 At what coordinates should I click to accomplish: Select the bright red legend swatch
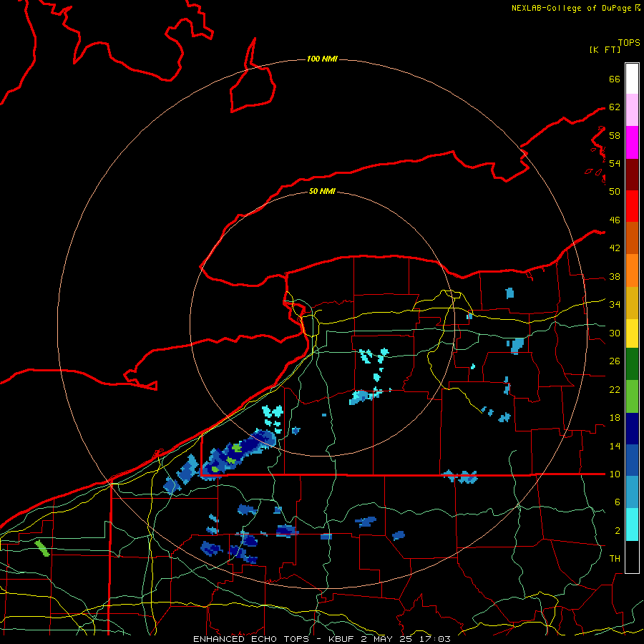click(x=632, y=206)
